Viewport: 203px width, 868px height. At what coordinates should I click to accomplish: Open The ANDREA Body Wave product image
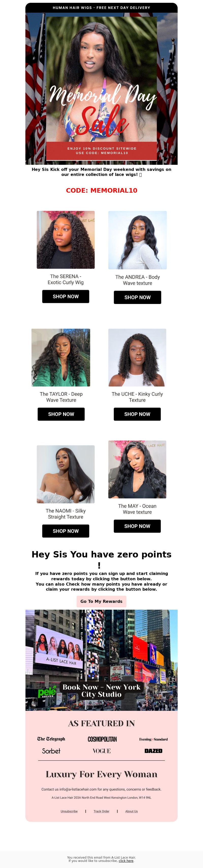click(x=138, y=240)
